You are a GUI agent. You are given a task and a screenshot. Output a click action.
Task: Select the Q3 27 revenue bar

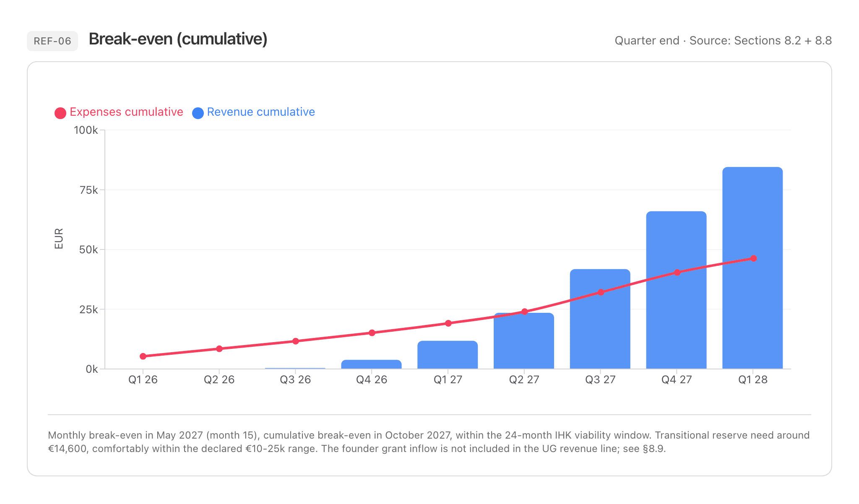(x=600, y=319)
